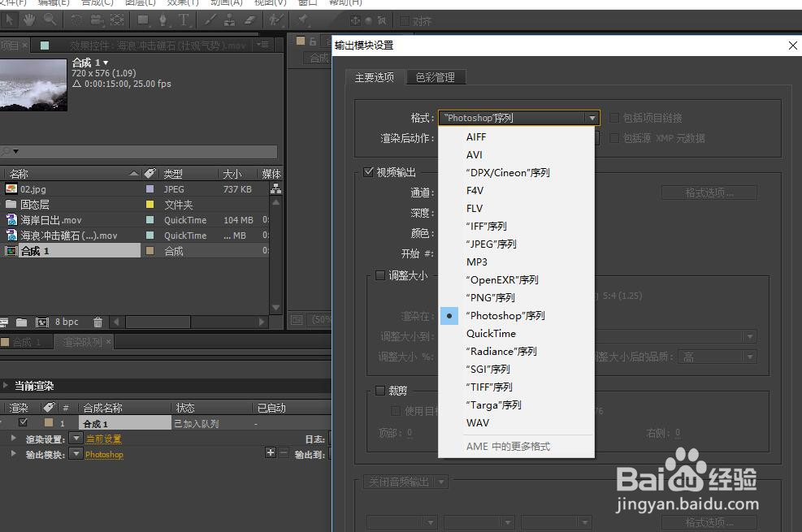Expand the 当前渲染 section
802x532 pixels.
coord(6,385)
